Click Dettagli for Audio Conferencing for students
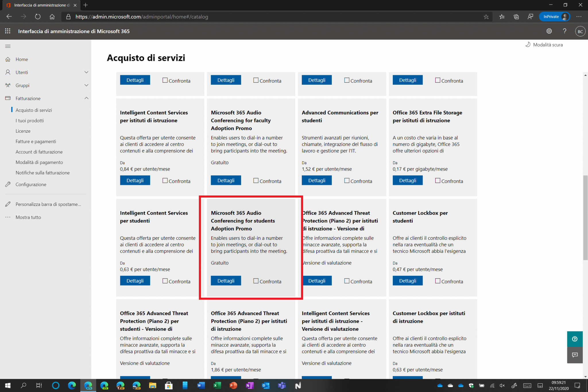588x392 pixels. click(226, 281)
